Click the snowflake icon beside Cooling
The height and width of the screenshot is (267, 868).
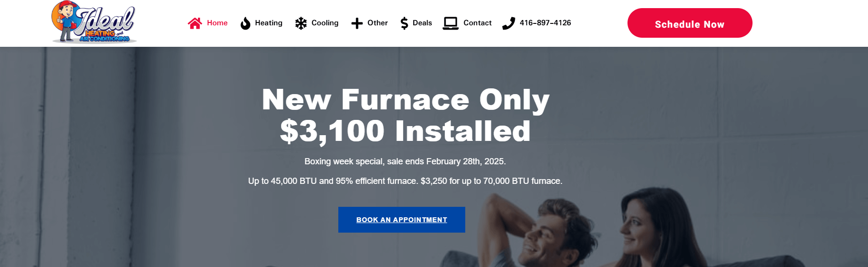pos(301,23)
